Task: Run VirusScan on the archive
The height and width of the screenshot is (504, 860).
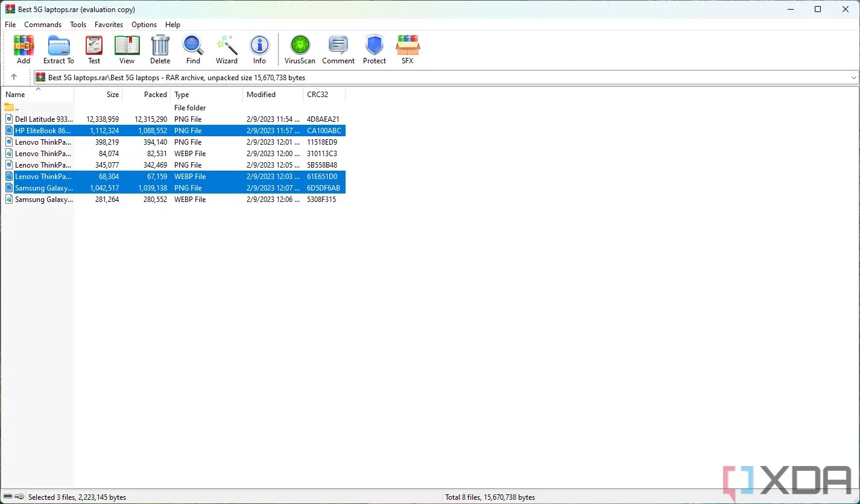Action: click(x=300, y=49)
